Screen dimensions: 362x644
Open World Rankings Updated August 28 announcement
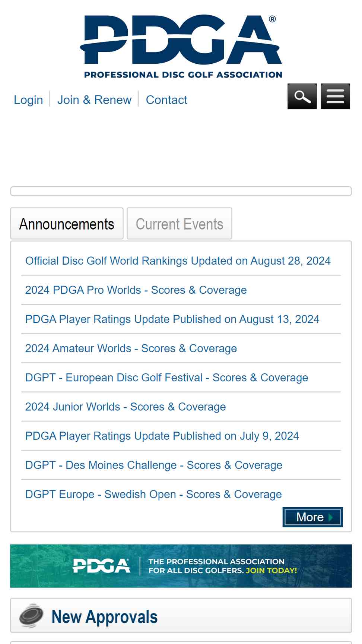point(178,261)
